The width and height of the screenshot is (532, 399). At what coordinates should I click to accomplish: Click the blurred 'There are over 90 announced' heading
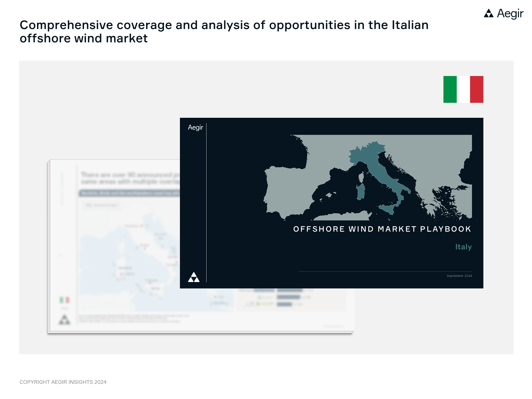[x=130, y=178]
